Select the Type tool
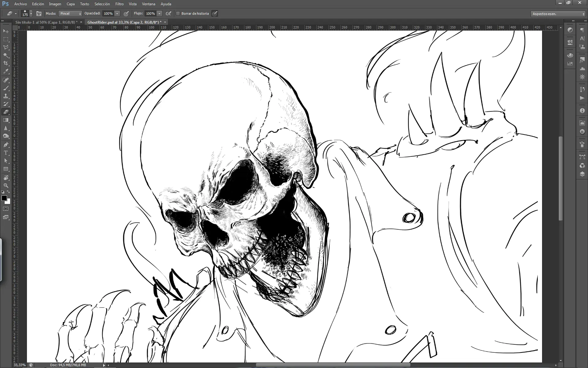588x368 pixels. coord(6,152)
